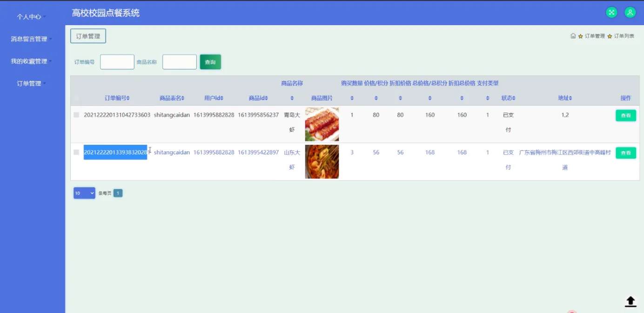
Task: Sort by 用户id column arrows
Action: [222, 98]
